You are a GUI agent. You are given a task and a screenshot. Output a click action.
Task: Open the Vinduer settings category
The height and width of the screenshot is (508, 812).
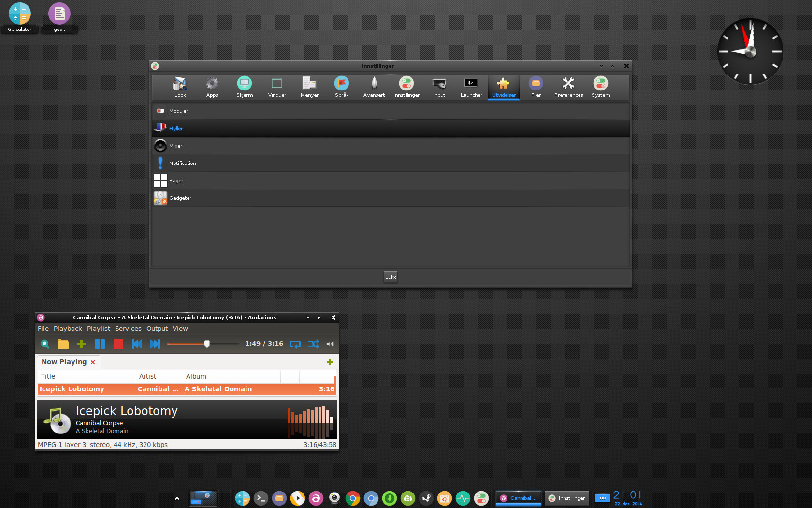click(x=277, y=87)
